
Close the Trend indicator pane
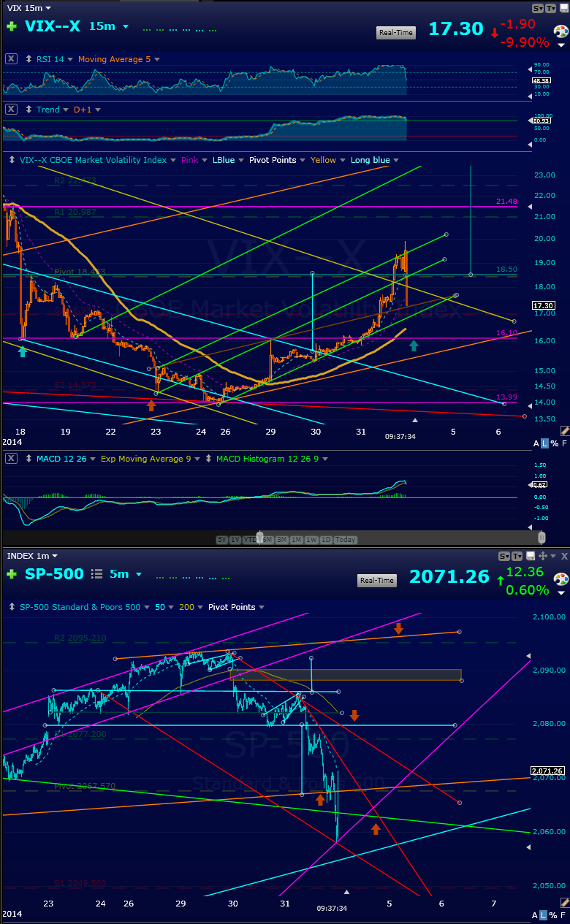click(x=11, y=110)
